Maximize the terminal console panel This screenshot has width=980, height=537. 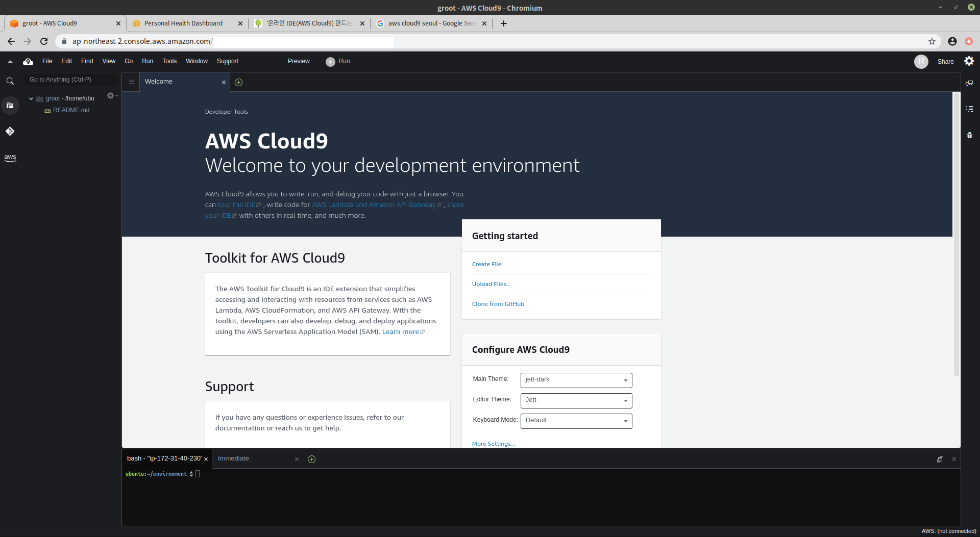(940, 459)
